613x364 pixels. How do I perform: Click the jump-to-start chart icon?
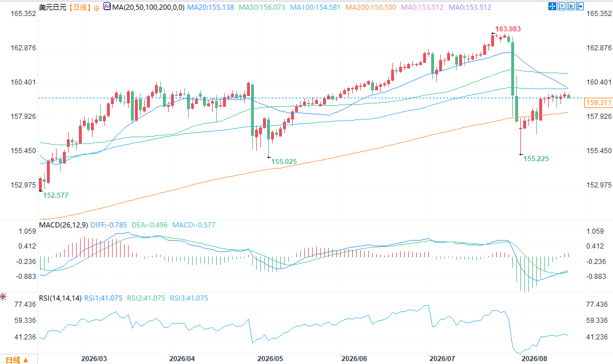[x=562, y=6]
